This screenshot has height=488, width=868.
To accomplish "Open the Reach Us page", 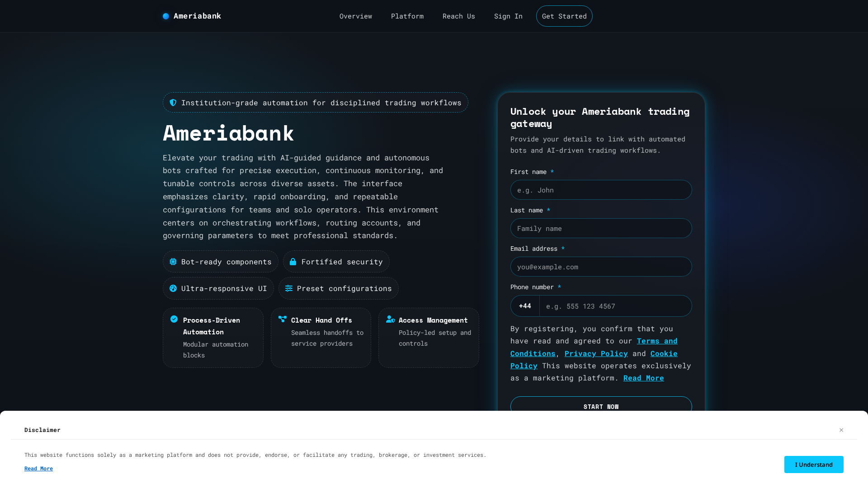I will coord(458,16).
